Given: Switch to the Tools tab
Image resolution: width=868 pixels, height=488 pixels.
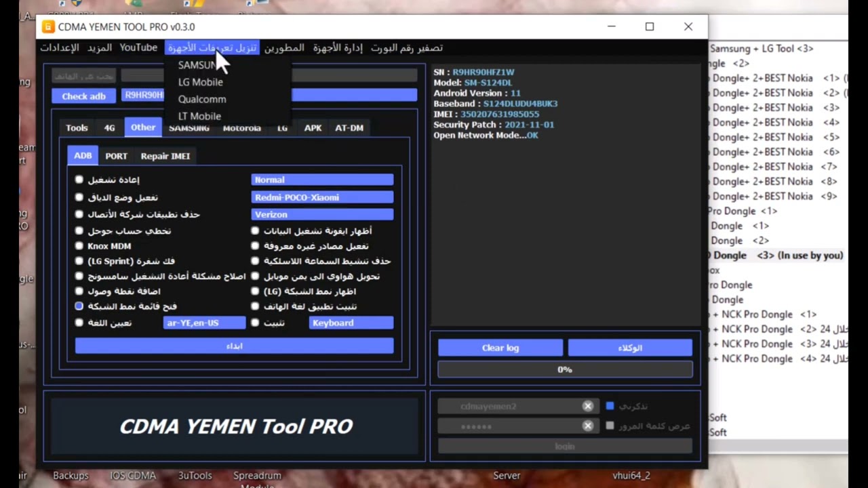Looking at the screenshot, I should pos(77,127).
